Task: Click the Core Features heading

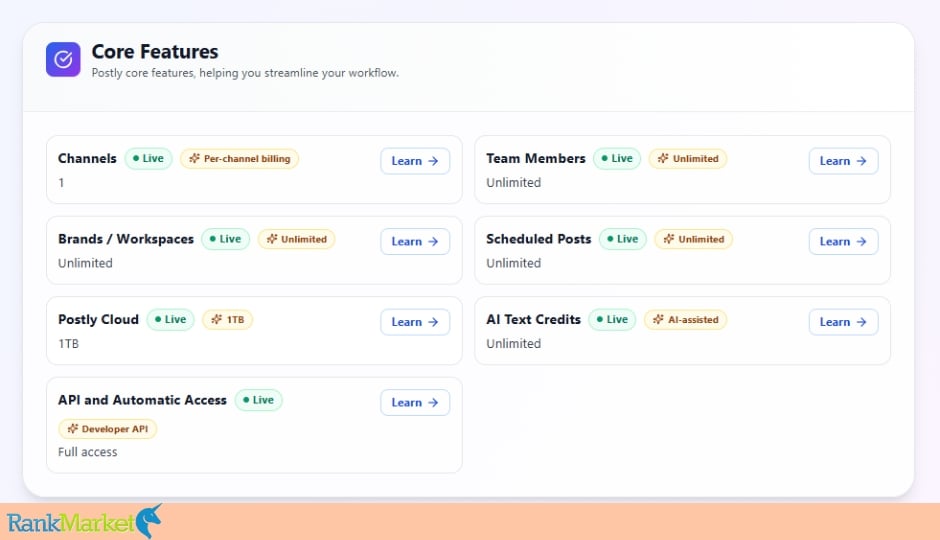Action: 155,52
